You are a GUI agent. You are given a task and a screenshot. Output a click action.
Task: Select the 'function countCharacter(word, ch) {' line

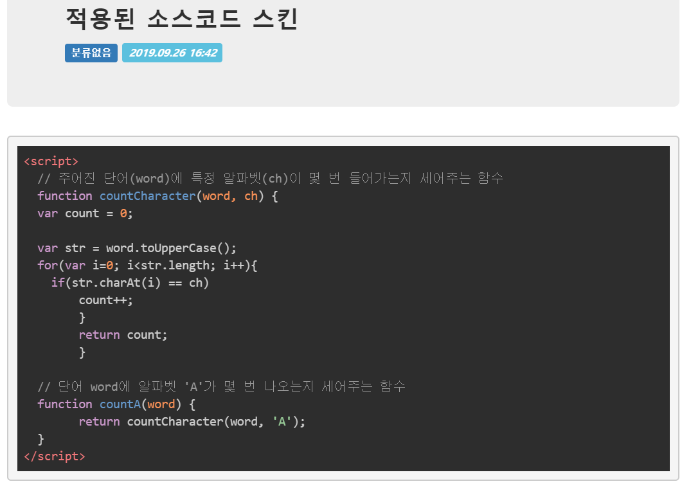(x=158, y=196)
